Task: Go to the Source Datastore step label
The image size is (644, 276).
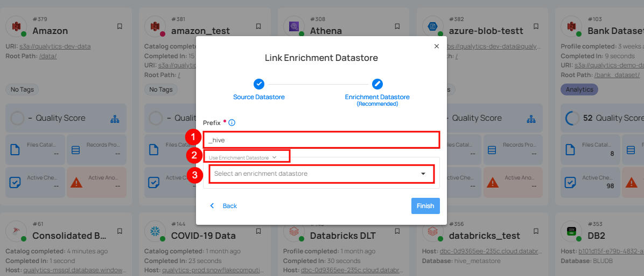Action: click(x=259, y=97)
